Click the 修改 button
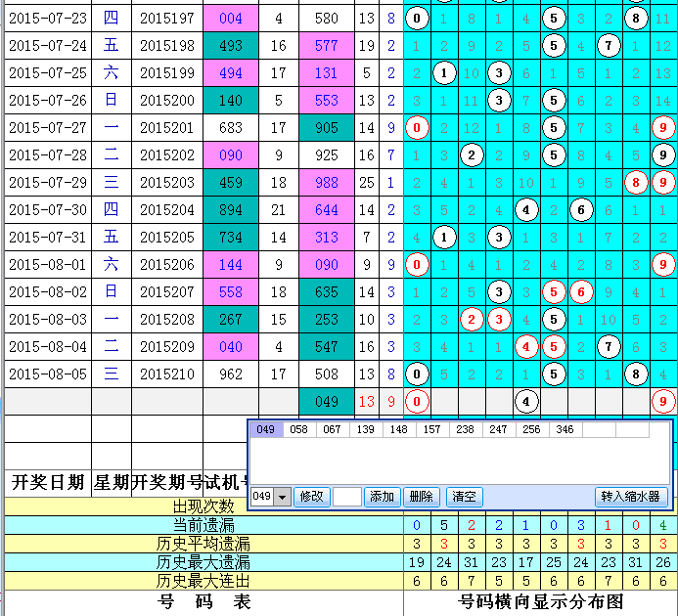Screen dimensions: 678x616 click(312, 497)
